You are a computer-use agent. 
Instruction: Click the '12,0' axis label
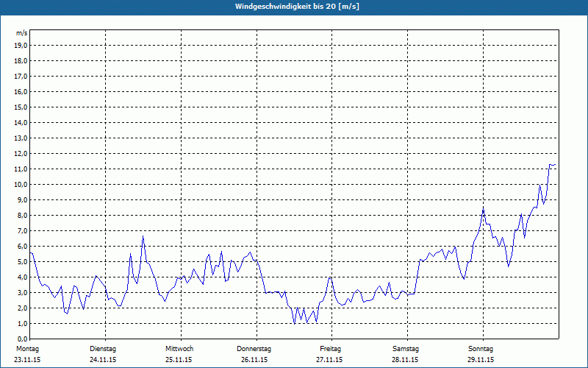click(21, 154)
